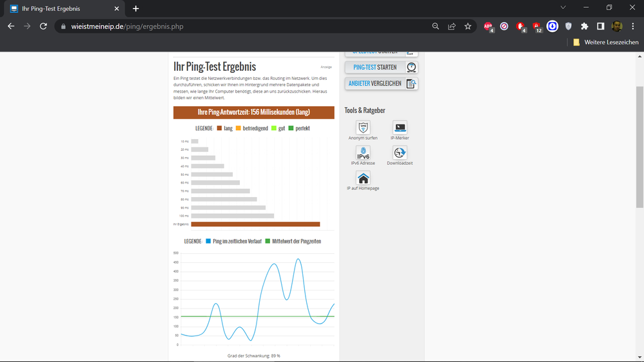Image resolution: width=644 pixels, height=362 pixels.
Task: Toggle the browser side panel
Action: 600,26
